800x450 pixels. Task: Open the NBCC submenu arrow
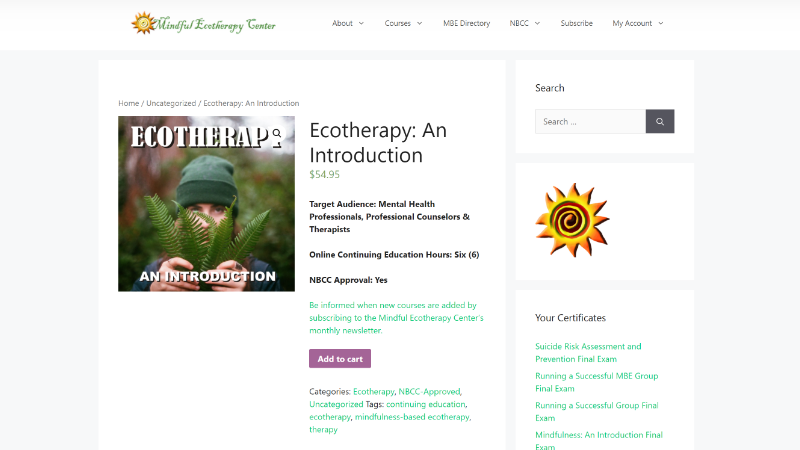(537, 23)
